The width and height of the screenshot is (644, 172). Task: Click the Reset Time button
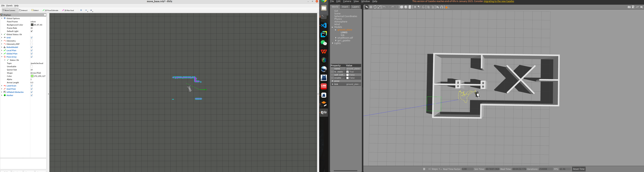(578, 169)
